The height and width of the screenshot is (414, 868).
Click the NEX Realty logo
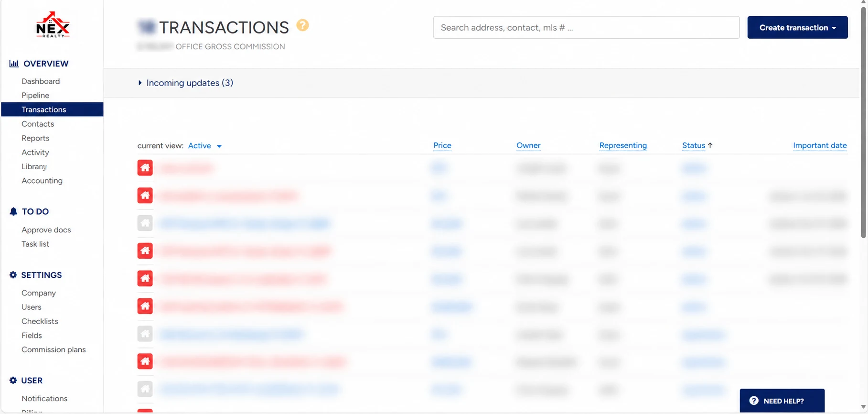click(x=53, y=25)
